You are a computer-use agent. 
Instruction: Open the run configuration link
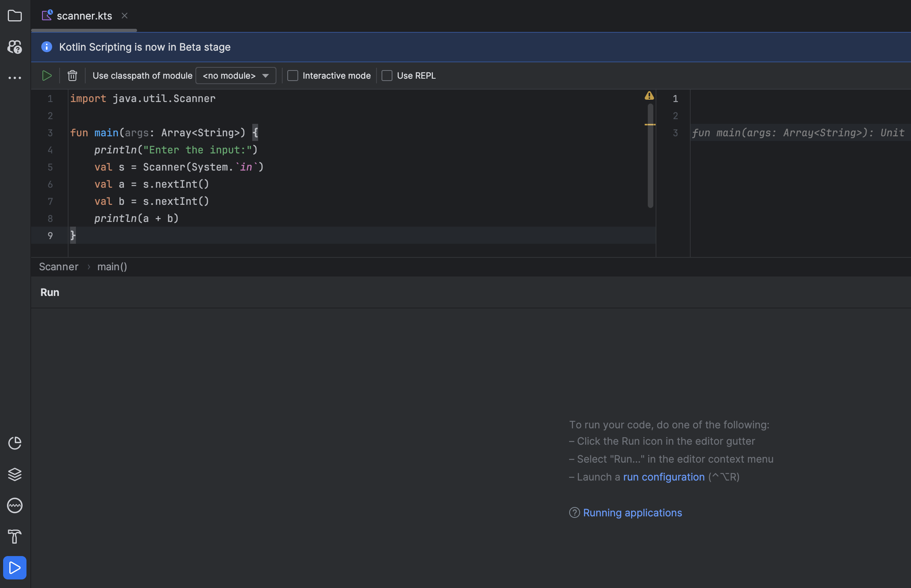coord(663,477)
